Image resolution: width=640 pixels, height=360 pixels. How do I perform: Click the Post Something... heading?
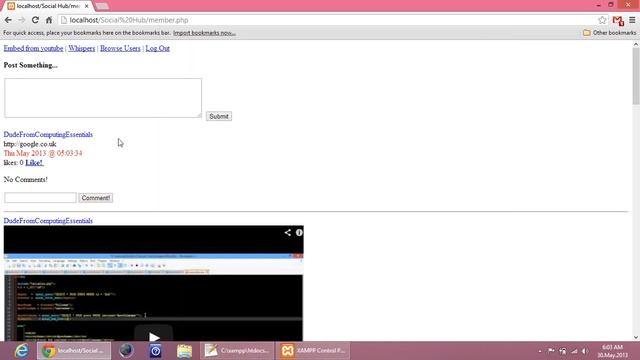(x=31, y=65)
